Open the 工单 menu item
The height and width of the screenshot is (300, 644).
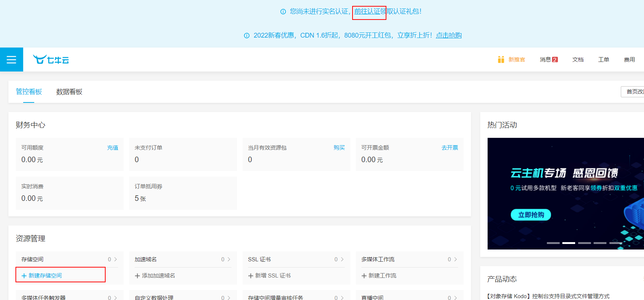click(x=604, y=59)
